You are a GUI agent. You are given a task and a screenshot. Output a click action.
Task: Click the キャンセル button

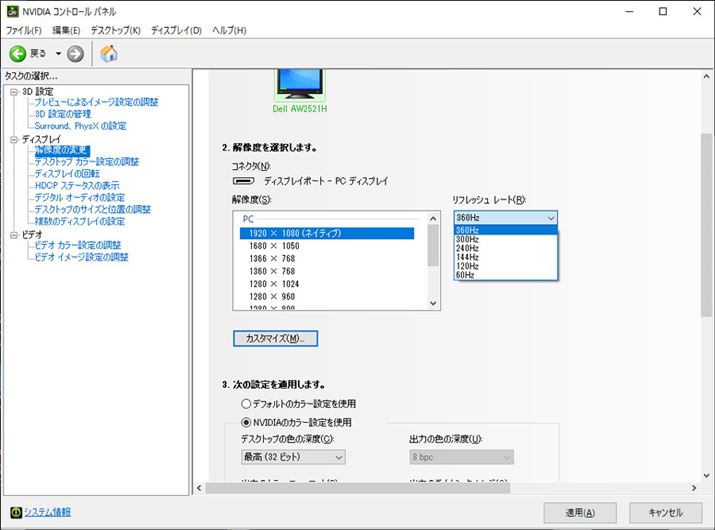[x=665, y=513]
